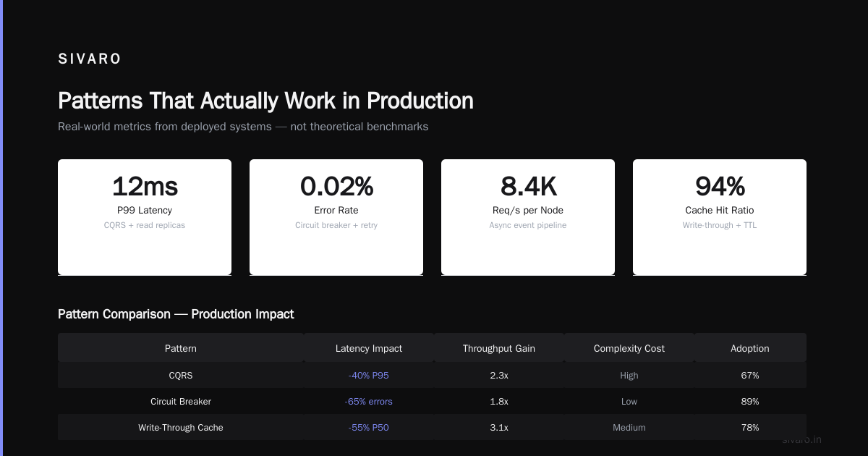The image size is (868, 456).
Task: Open the 0.02% Error Rate card
Action: [336, 217]
